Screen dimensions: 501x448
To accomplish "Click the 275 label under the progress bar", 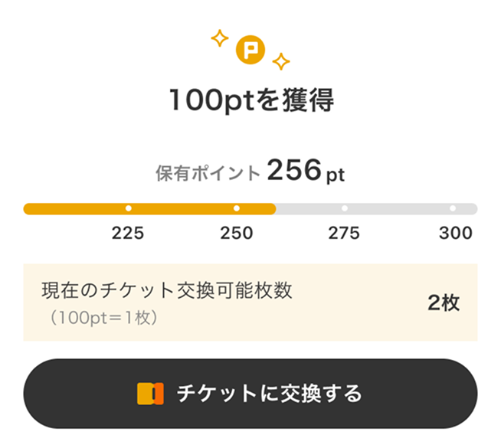I will point(345,234).
